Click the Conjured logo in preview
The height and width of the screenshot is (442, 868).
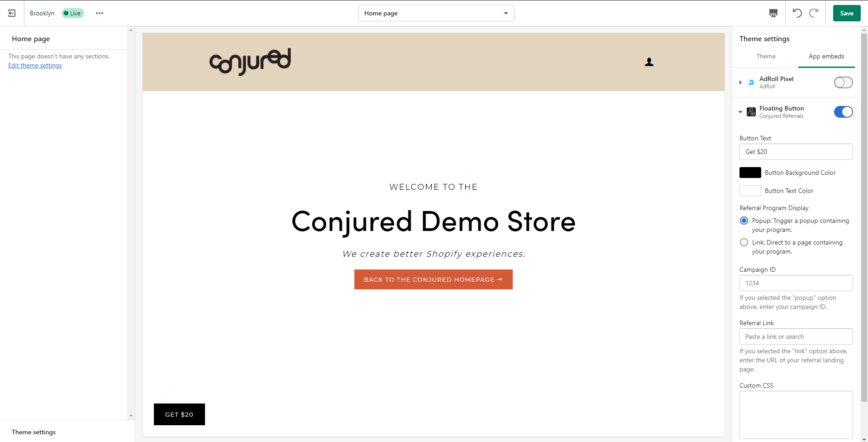point(250,62)
